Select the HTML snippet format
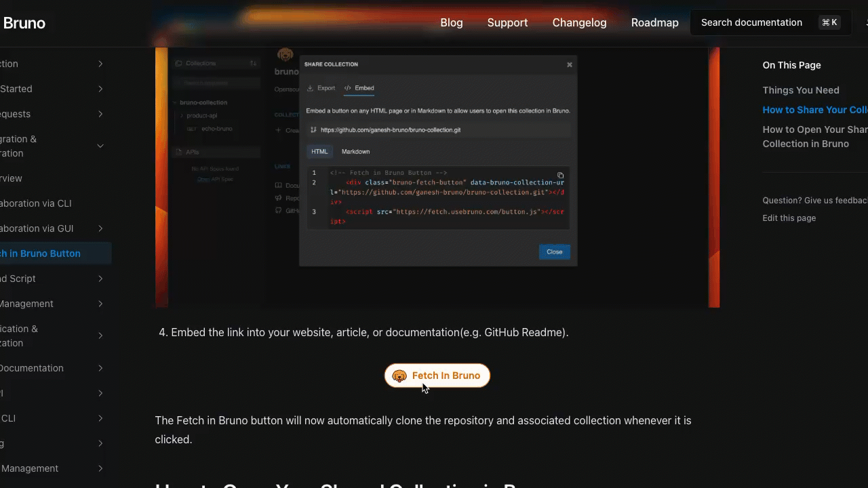868x488 pixels. [319, 151]
